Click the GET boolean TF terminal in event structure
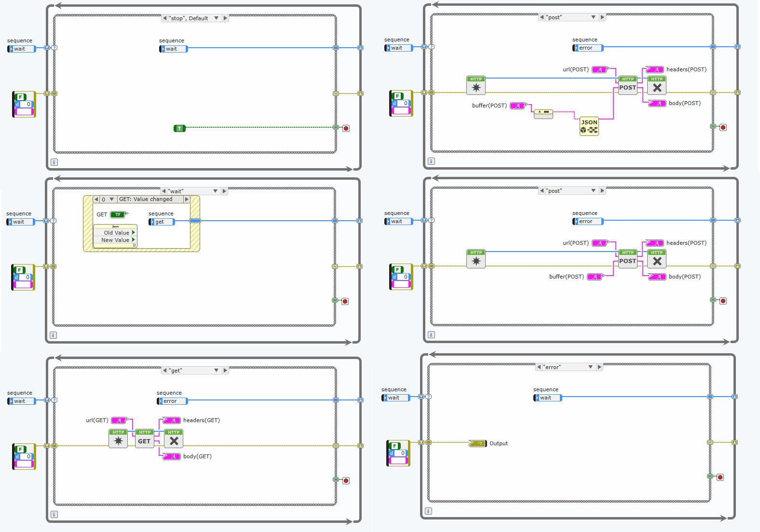This screenshot has width=760, height=532. (x=119, y=214)
